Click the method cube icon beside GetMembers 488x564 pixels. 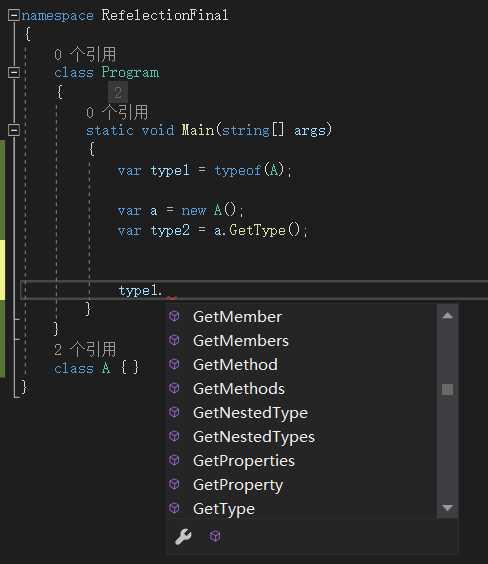click(174, 340)
